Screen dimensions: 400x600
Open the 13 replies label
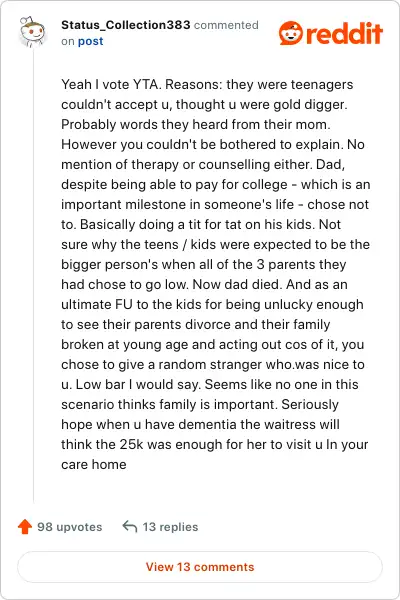tap(170, 527)
